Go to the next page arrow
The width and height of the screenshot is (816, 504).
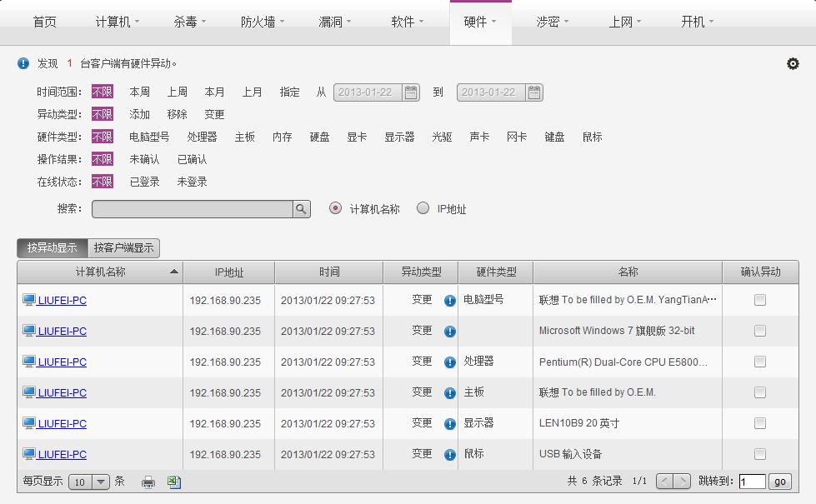(x=683, y=482)
